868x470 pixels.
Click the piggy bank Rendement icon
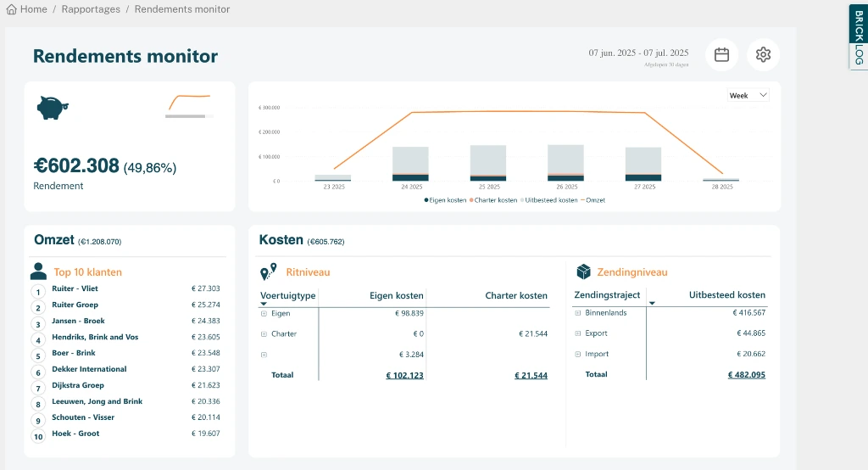pyautogui.click(x=52, y=108)
